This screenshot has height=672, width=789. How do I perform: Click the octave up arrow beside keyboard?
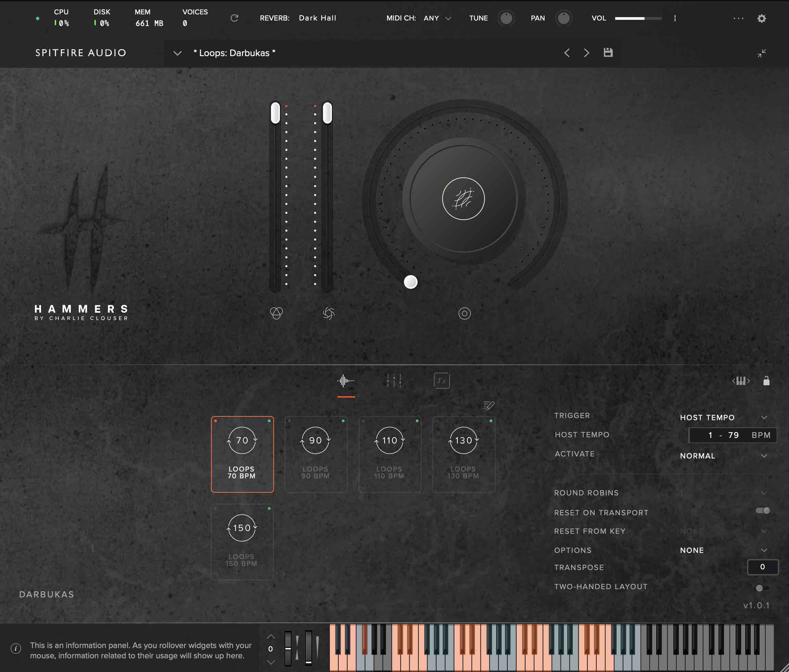pyautogui.click(x=270, y=637)
